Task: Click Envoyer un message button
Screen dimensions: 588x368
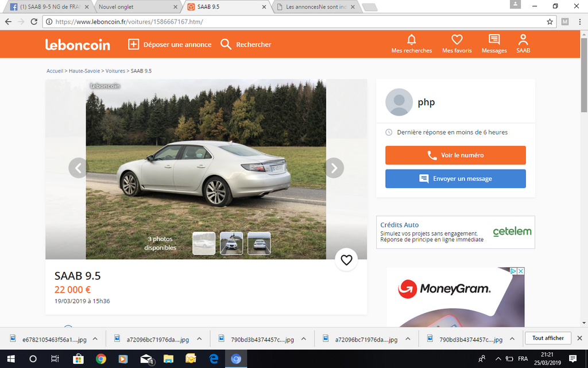Action: 455,179
